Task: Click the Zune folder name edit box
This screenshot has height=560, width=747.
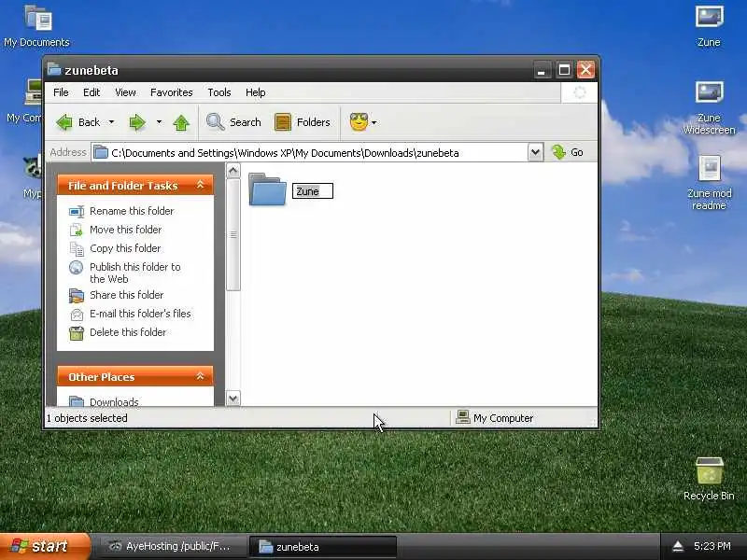Action: (313, 191)
